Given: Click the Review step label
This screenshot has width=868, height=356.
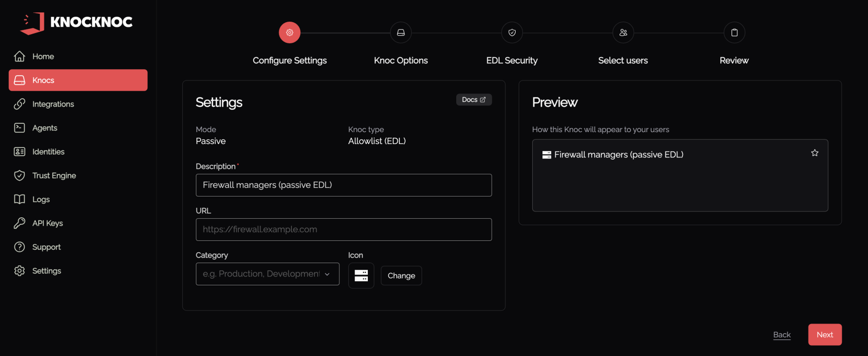Looking at the screenshot, I should [734, 60].
